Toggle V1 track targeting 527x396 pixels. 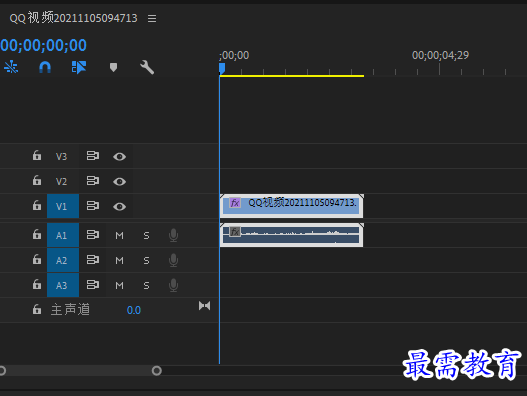coord(63,206)
